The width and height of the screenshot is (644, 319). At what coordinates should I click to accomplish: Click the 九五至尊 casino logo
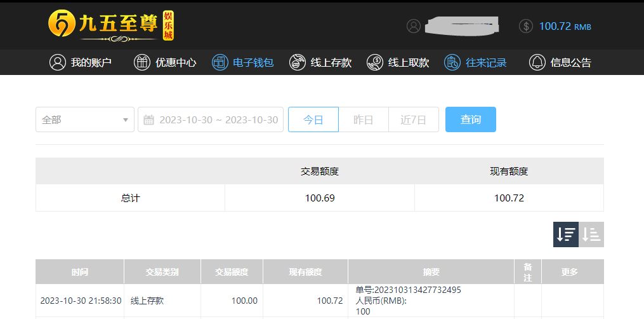tap(111, 25)
